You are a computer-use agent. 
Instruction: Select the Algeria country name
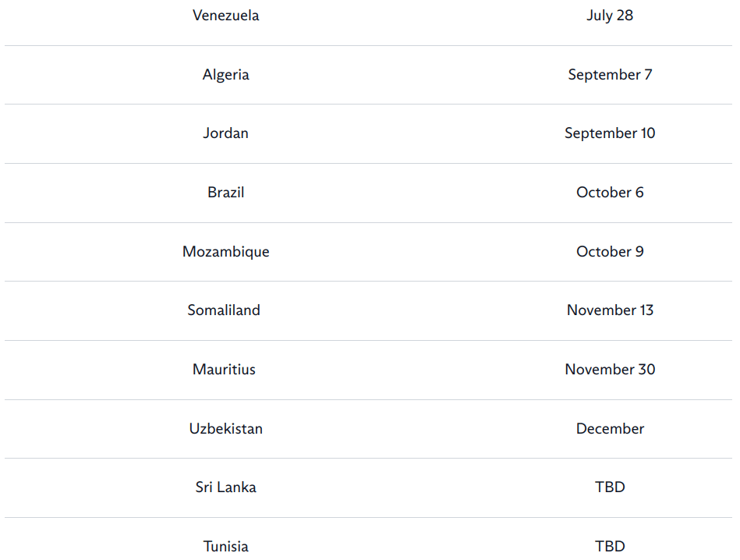coord(226,75)
